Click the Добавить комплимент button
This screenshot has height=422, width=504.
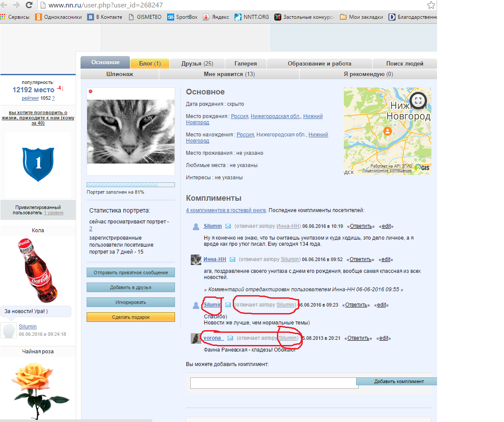point(397,381)
